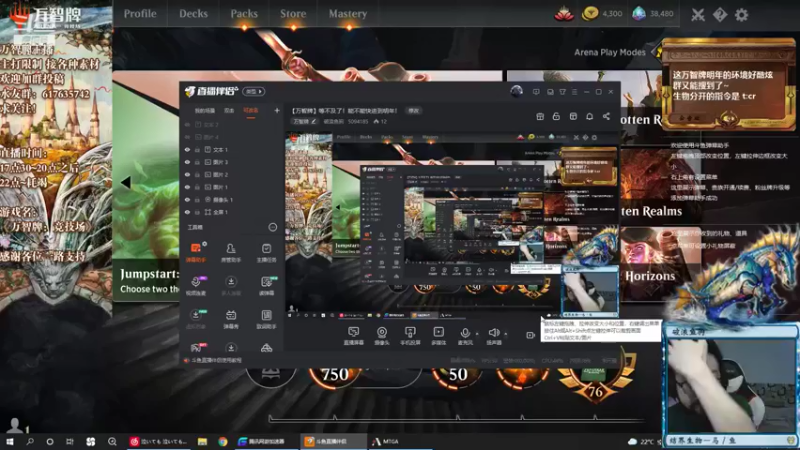Add camera source from the bottom toolbar
The image size is (800, 450).
pyautogui.click(x=382, y=336)
